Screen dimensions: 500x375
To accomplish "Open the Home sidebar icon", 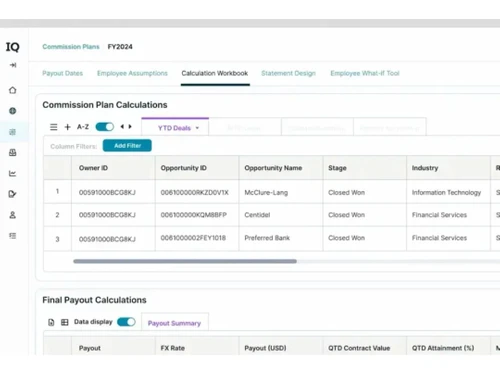I will 13,90.
